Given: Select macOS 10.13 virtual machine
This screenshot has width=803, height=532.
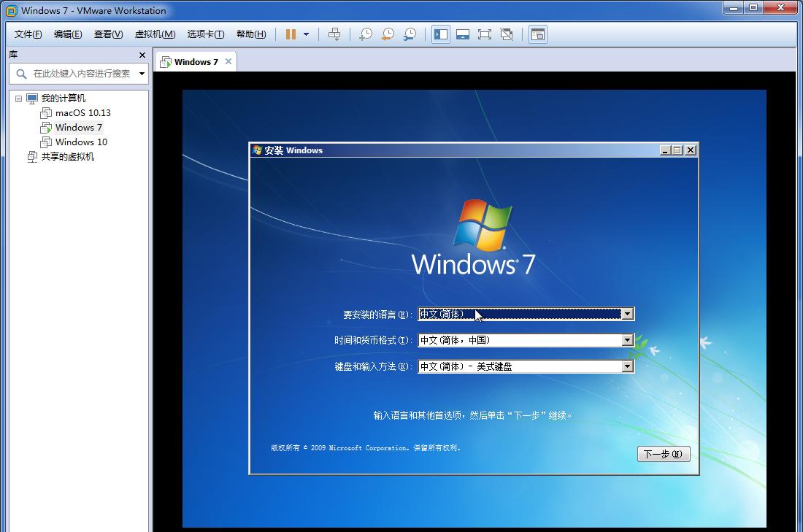Looking at the screenshot, I should click(x=83, y=112).
